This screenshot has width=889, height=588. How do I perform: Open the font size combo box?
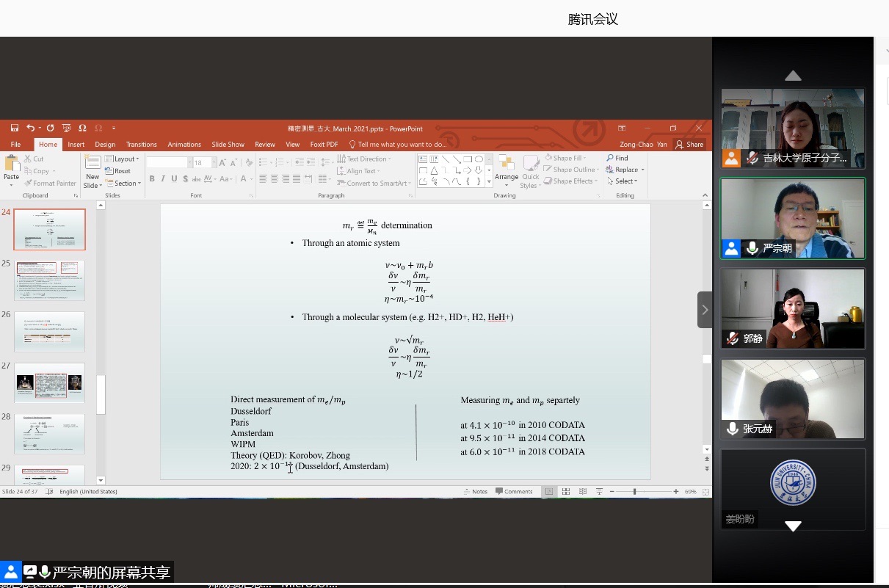(203, 163)
